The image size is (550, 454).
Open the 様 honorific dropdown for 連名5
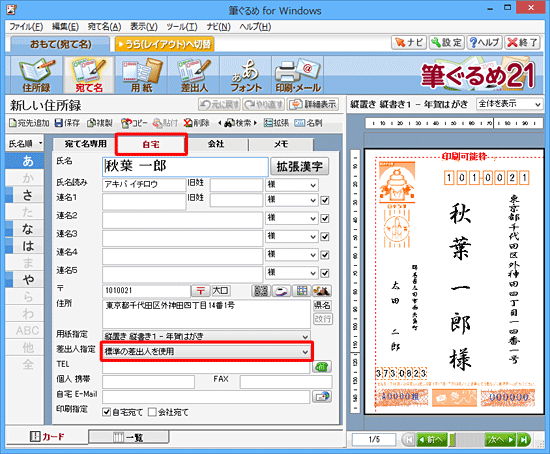292,273
